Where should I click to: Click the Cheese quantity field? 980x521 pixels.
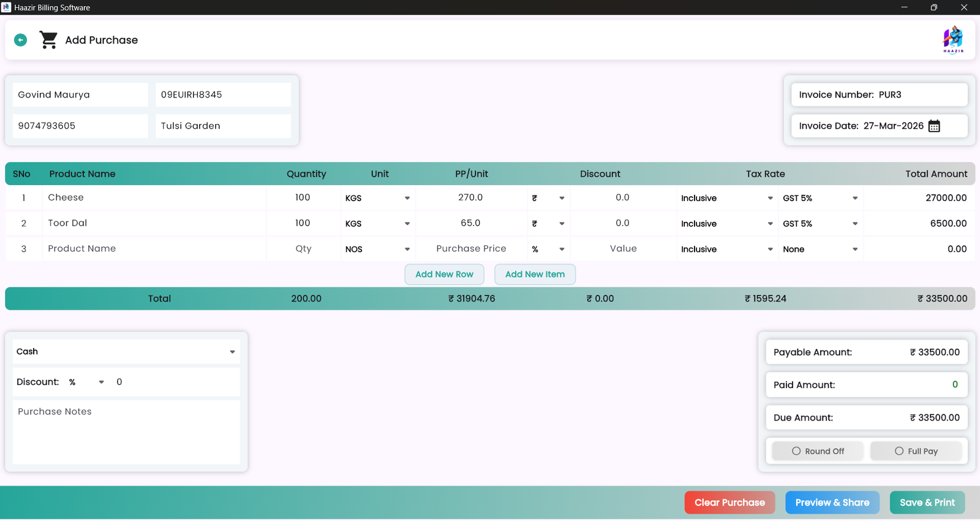tap(303, 197)
